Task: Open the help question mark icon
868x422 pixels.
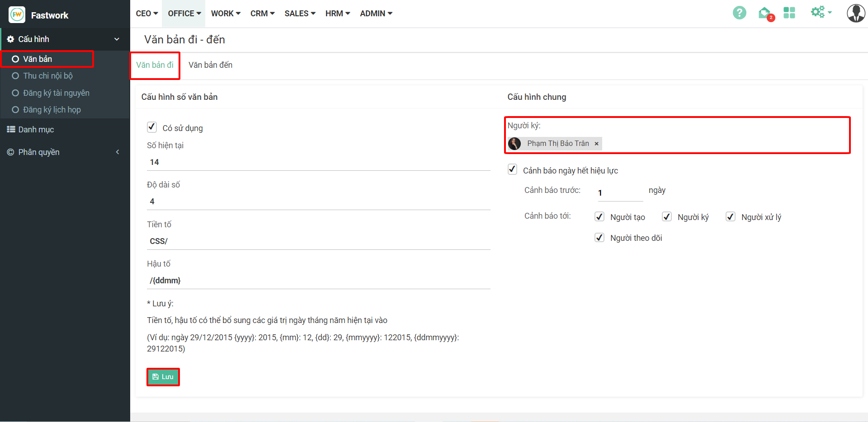Action: (739, 13)
